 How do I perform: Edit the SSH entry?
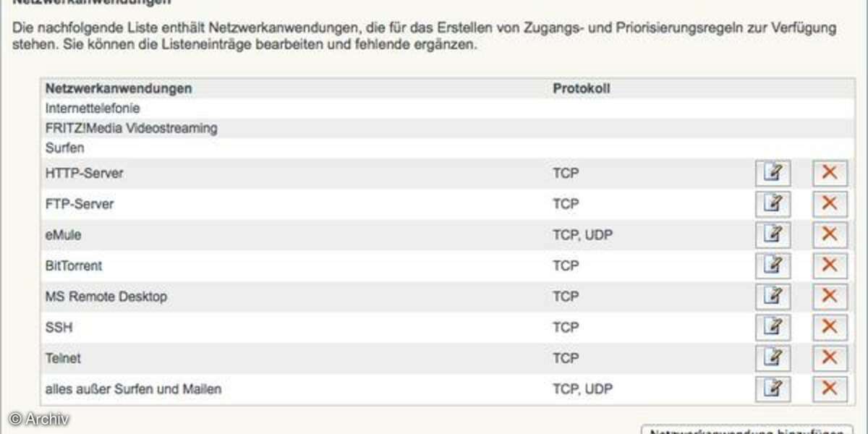773,328
